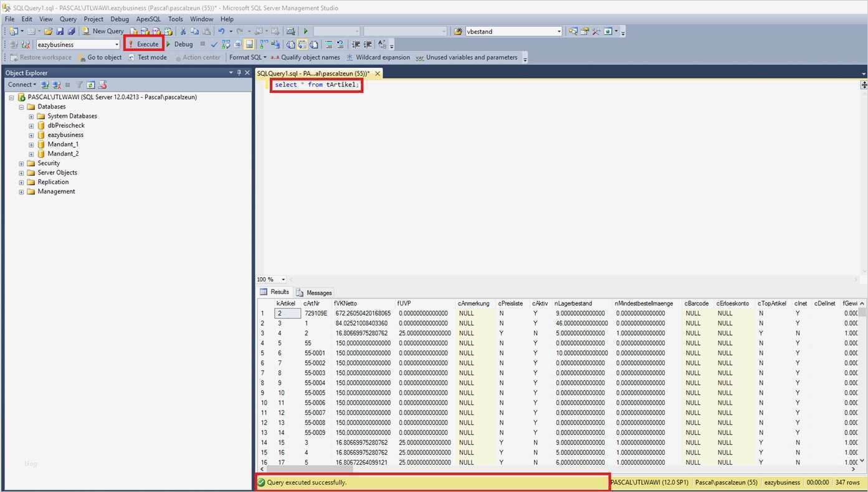Expand the Mandant_1 database node
Image resolution: width=868 pixels, height=492 pixels.
31,144
